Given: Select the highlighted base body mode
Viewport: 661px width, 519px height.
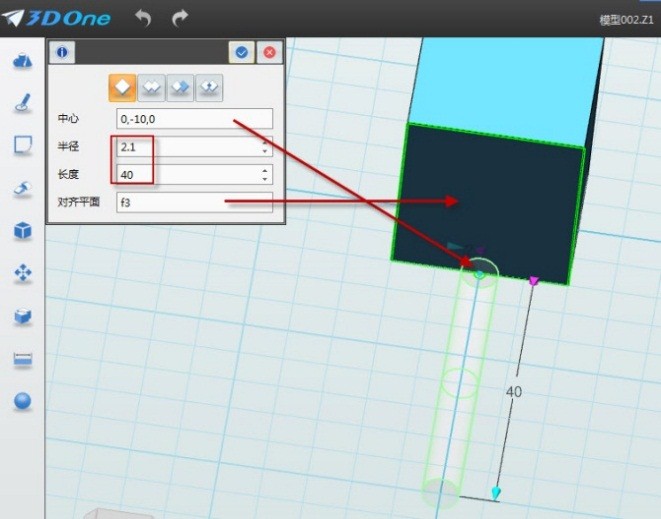Looking at the screenshot, I should 123,88.
